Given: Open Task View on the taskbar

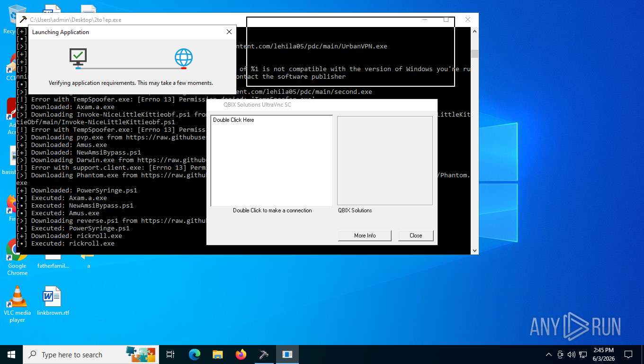Looking at the screenshot, I should [x=170, y=355].
